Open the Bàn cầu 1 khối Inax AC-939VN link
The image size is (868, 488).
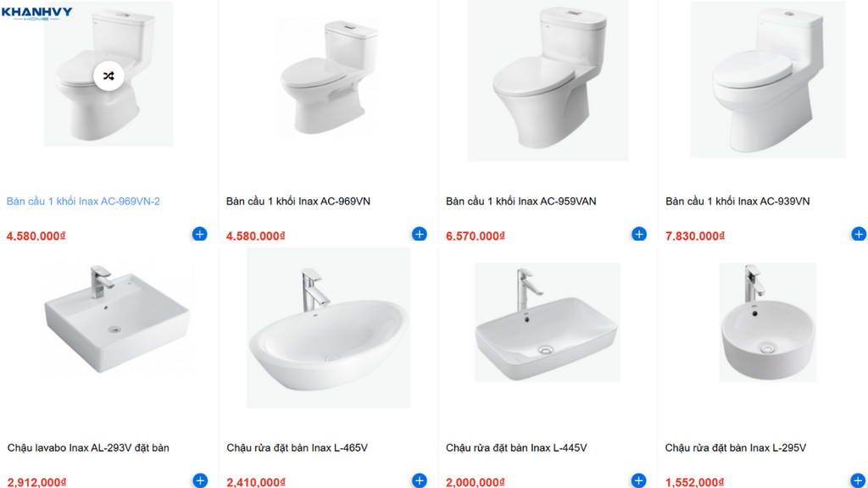(x=737, y=202)
